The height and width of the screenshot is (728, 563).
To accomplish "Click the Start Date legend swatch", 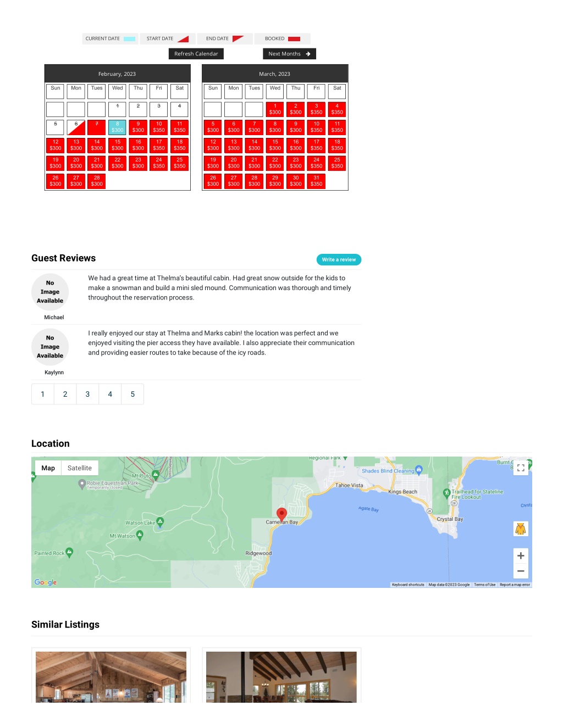I will click(x=183, y=39).
